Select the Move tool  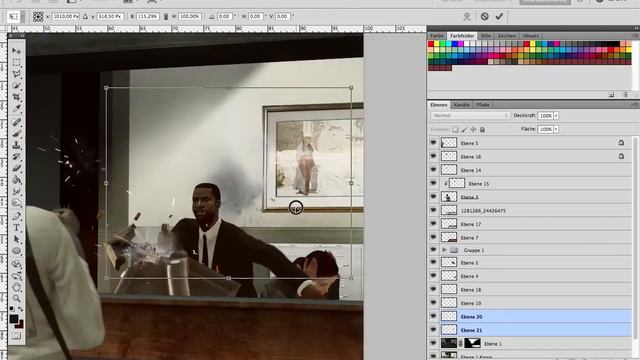pos(16,51)
